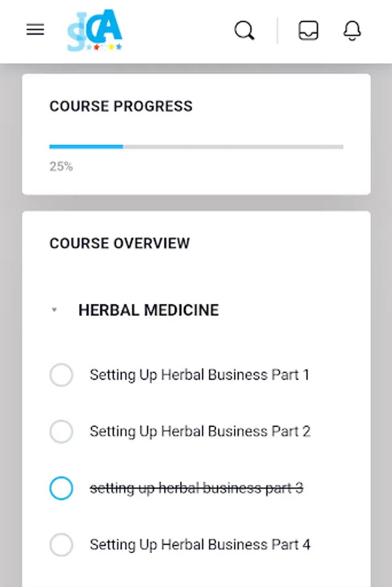Open the notifications bell
Screen dimensions: 392x587
pos(352,31)
